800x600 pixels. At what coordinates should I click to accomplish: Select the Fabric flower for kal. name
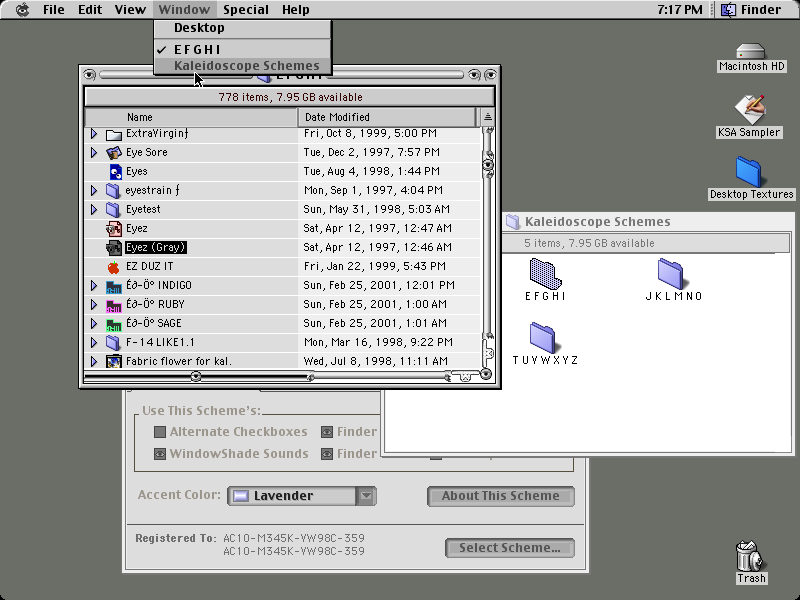pyautogui.click(x=179, y=361)
